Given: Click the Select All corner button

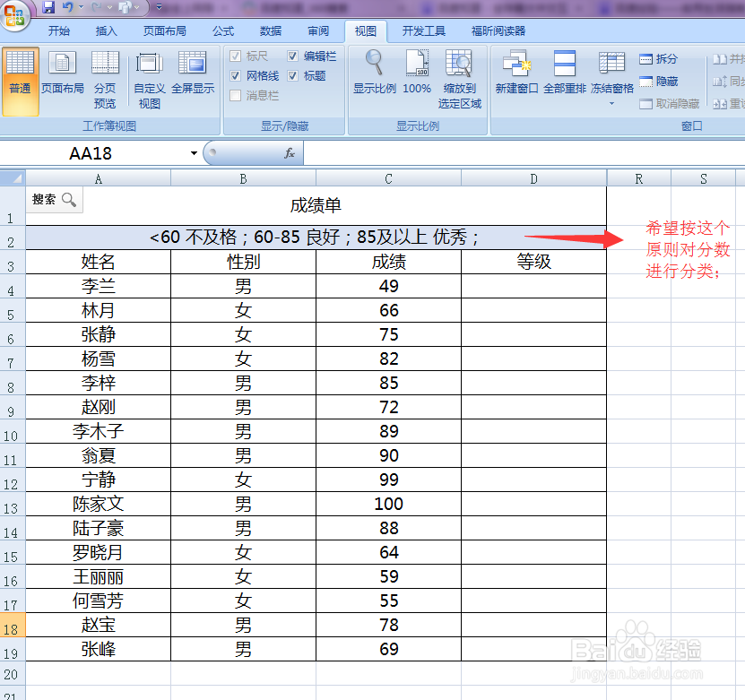Looking at the screenshot, I should point(13,178).
